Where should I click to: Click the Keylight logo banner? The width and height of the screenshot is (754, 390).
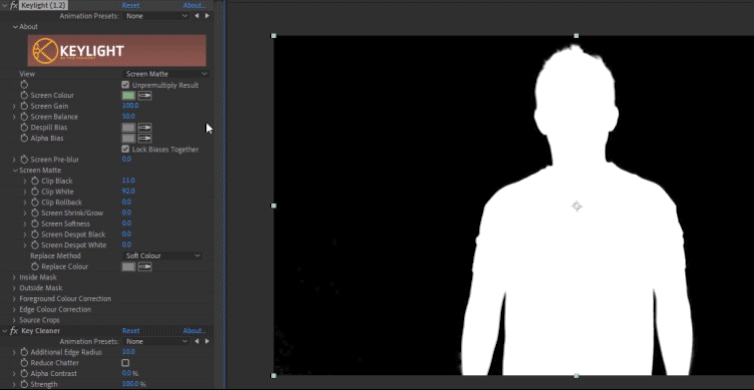pos(117,50)
